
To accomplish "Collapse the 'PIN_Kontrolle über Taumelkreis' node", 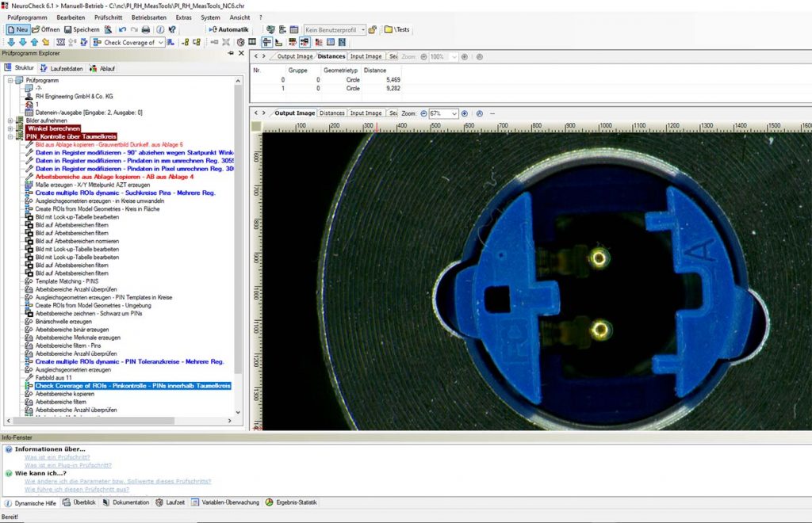I will point(10,136).
